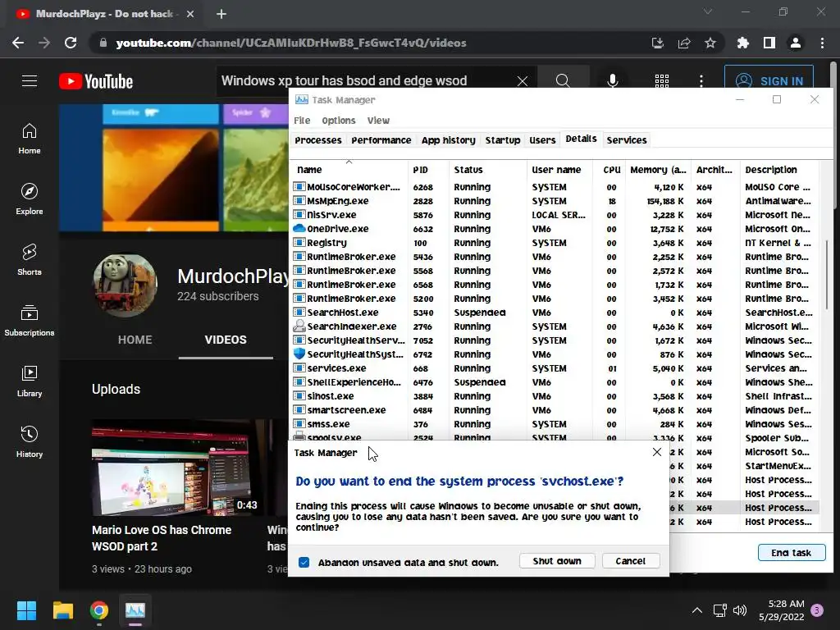Switch to the Processes tab

318,139
